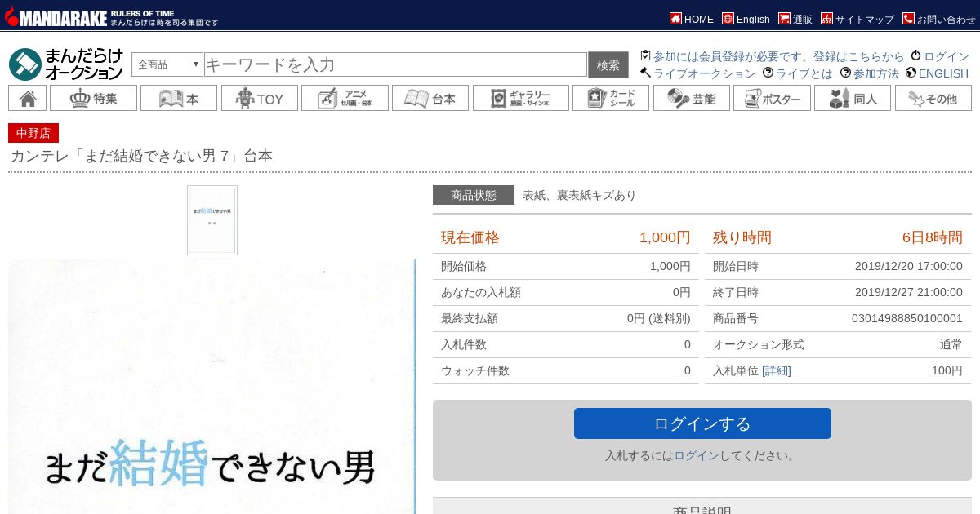Select the small script cover thumbnail
Viewport: 980px width, 514px height.
tap(212, 220)
